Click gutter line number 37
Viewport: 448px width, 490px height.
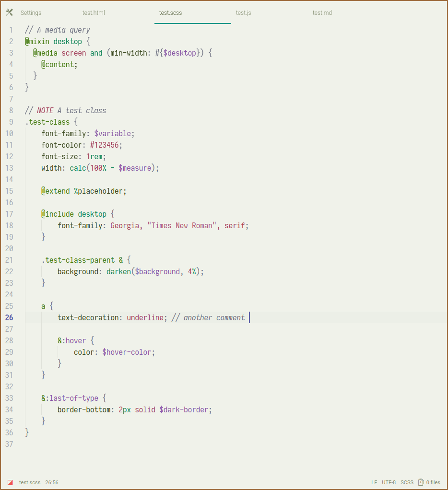coord(9,444)
